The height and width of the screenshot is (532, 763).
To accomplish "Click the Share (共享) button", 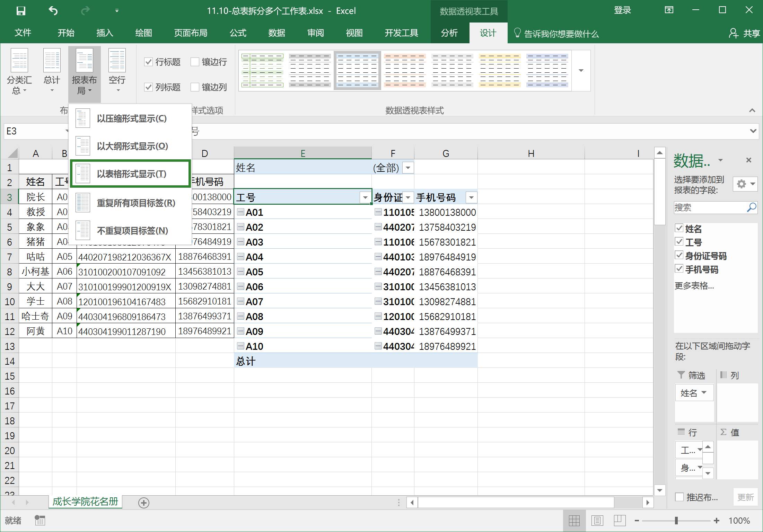I will [744, 33].
